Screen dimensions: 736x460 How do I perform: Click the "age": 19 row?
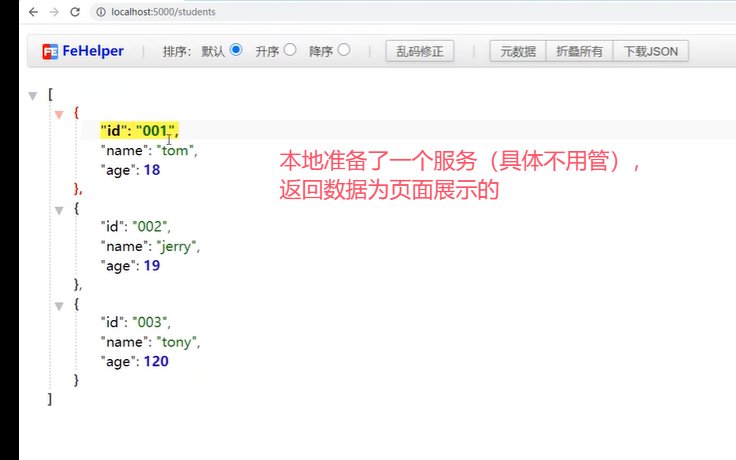click(130, 266)
